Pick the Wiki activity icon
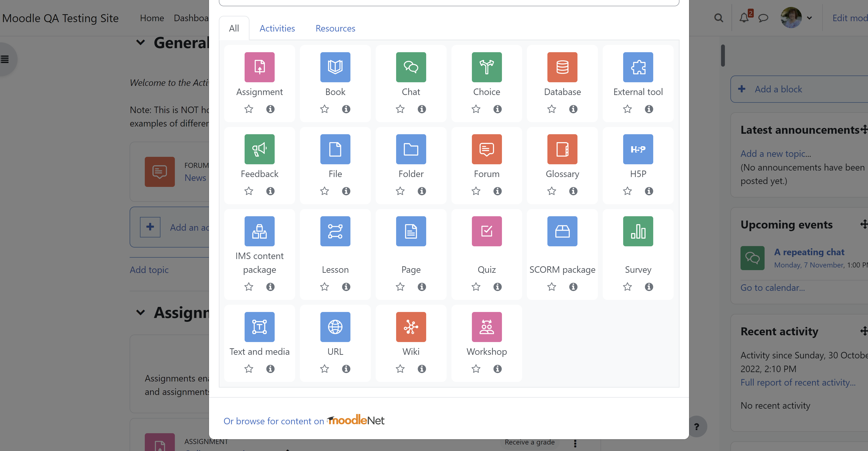This screenshot has width=868, height=451. click(x=411, y=327)
